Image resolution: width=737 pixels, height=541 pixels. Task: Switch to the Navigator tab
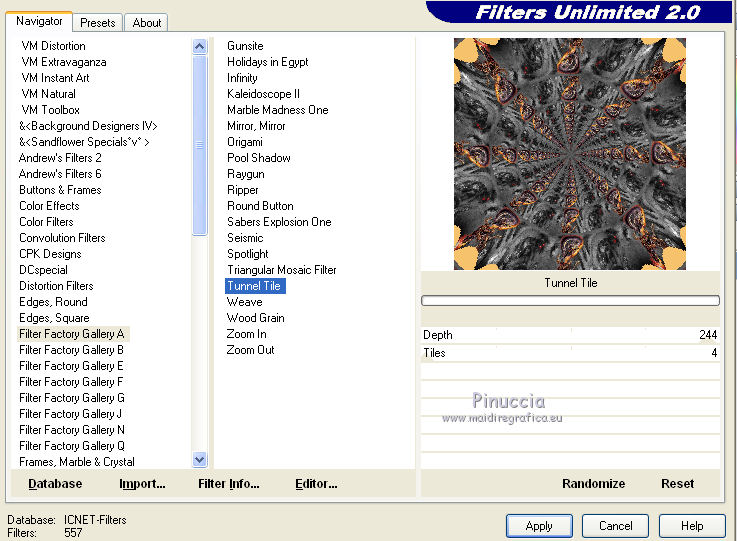coord(39,22)
